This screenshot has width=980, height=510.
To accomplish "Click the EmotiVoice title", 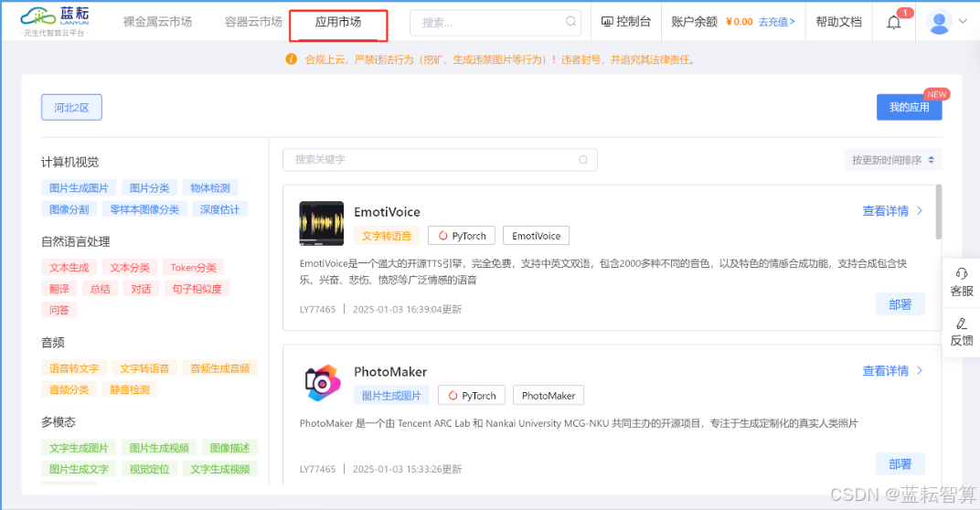I will pos(387,212).
